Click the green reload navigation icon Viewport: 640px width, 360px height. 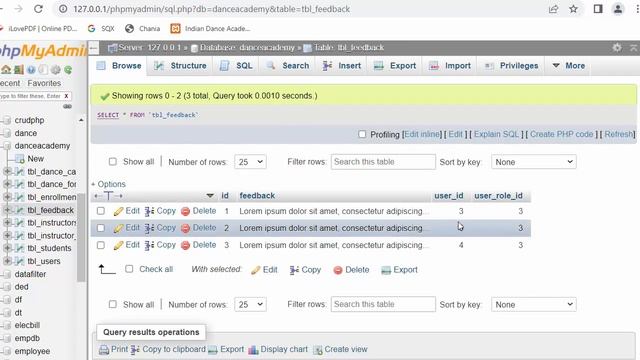[x=68, y=70]
